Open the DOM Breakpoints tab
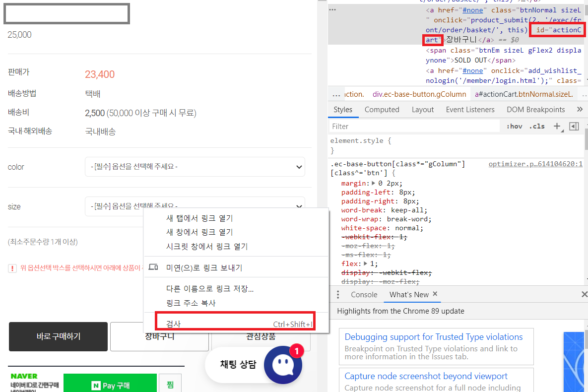 pos(535,110)
